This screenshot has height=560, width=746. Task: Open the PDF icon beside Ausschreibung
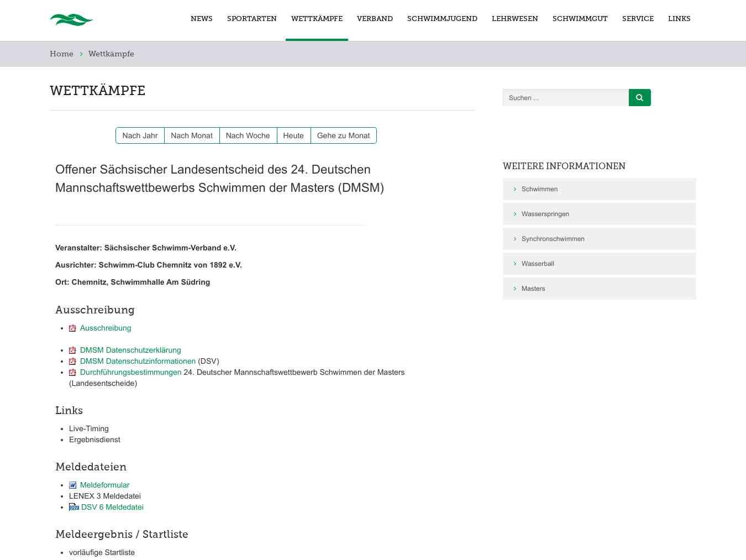point(72,328)
